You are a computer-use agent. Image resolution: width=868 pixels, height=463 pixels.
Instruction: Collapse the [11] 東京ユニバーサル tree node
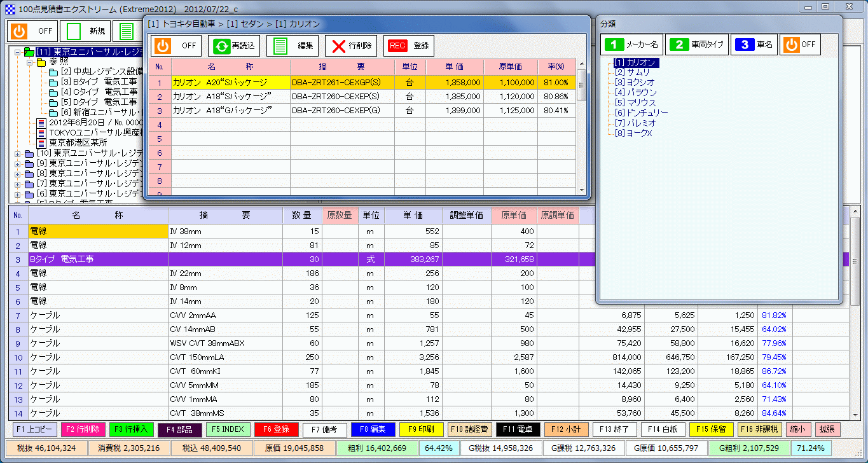pyautogui.click(x=18, y=52)
